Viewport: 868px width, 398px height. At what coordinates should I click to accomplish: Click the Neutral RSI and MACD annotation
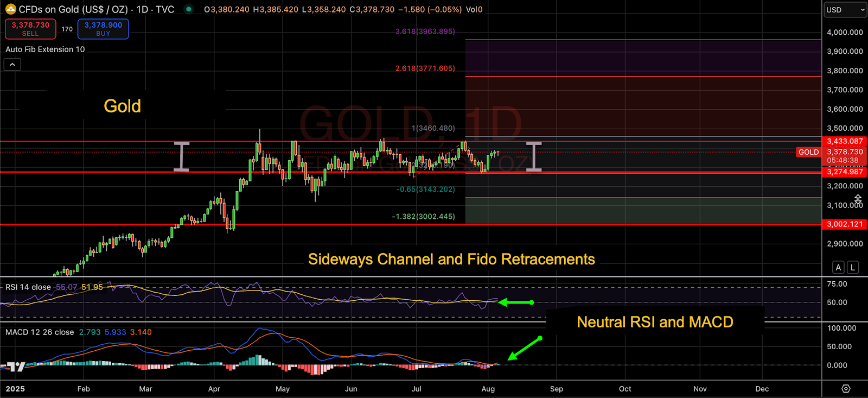point(655,322)
